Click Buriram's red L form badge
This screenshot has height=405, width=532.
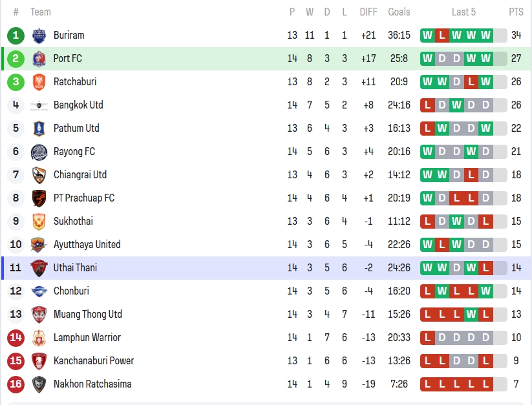coord(442,36)
